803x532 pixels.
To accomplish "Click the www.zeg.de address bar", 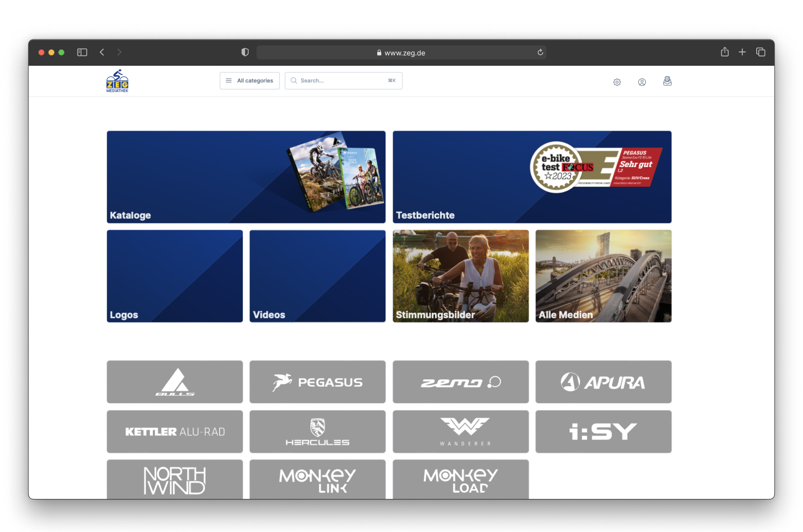I will [x=401, y=53].
